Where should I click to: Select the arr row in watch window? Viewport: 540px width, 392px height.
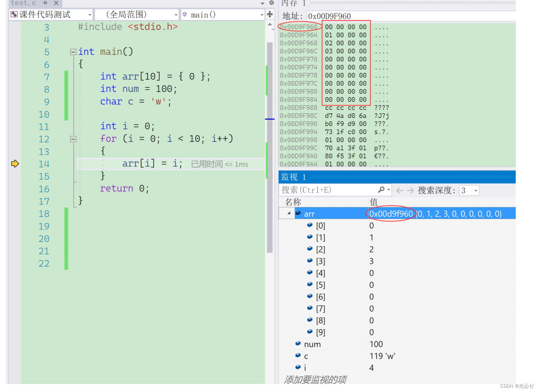(x=397, y=214)
